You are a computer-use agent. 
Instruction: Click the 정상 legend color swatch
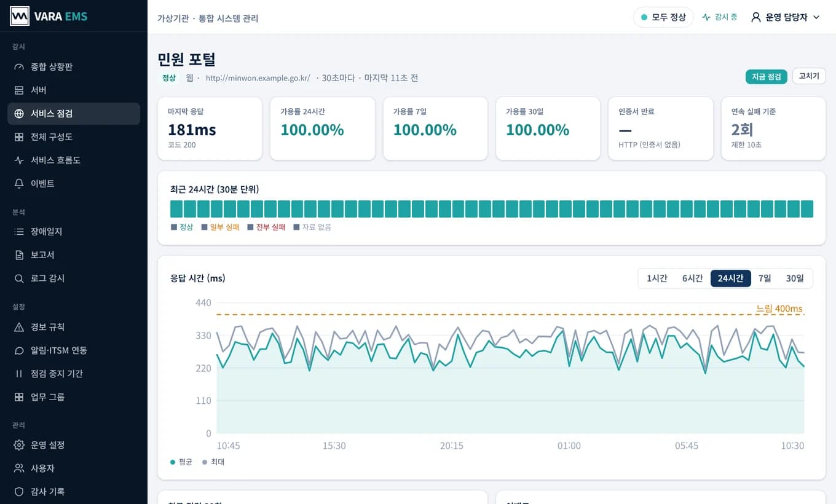[x=174, y=227]
